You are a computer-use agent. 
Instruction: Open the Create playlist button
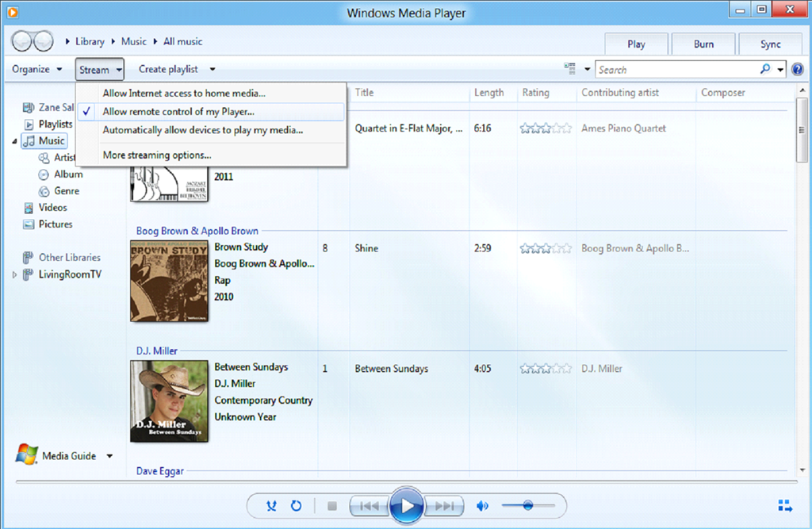pyautogui.click(x=168, y=69)
